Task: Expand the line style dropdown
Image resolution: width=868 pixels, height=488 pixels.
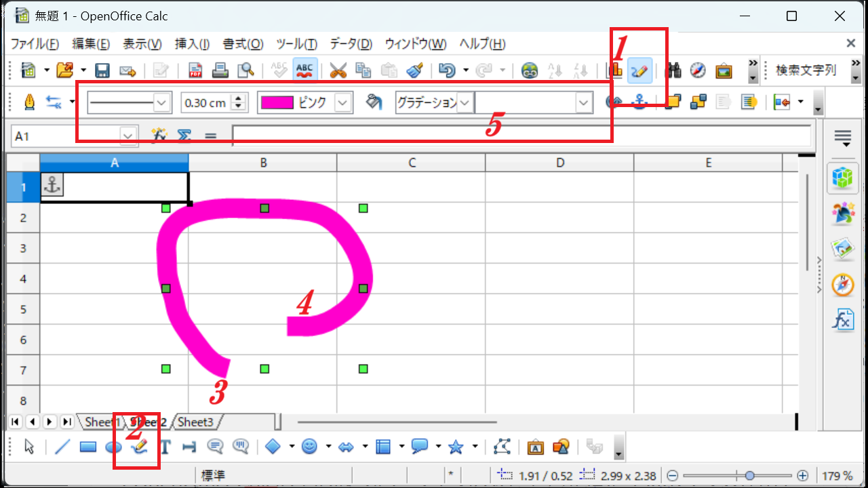Action: (161, 102)
